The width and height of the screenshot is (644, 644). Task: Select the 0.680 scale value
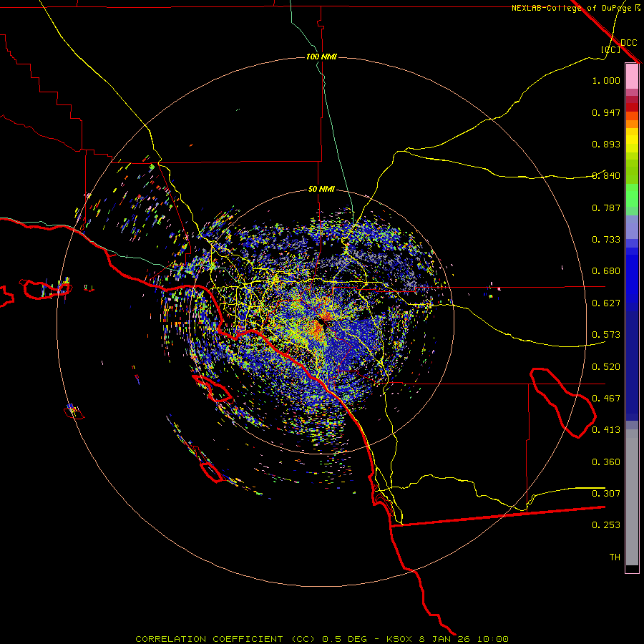click(606, 271)
